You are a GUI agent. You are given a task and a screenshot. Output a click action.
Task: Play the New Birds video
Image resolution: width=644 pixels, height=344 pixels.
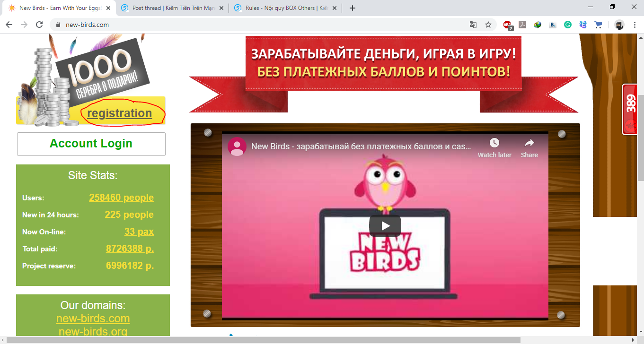[385, 226]
